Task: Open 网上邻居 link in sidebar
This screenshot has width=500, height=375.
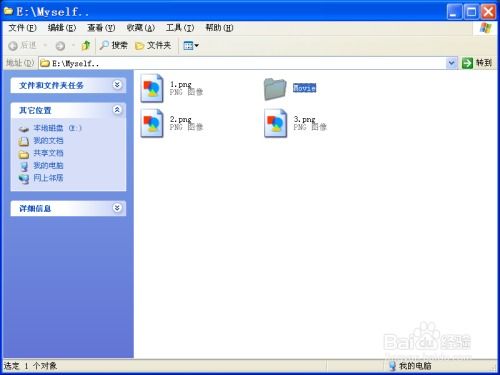Action: pos(48,178)
